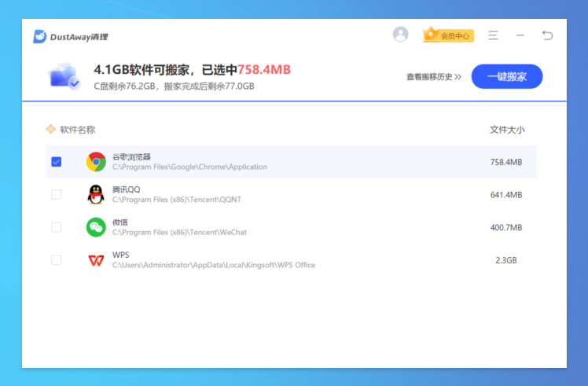Click the 400.7MB file size value
588x386 pixels.
(x=506, y=227)
